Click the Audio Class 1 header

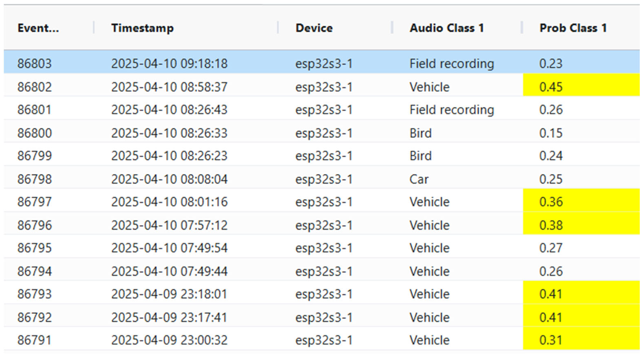coord(447,28)
